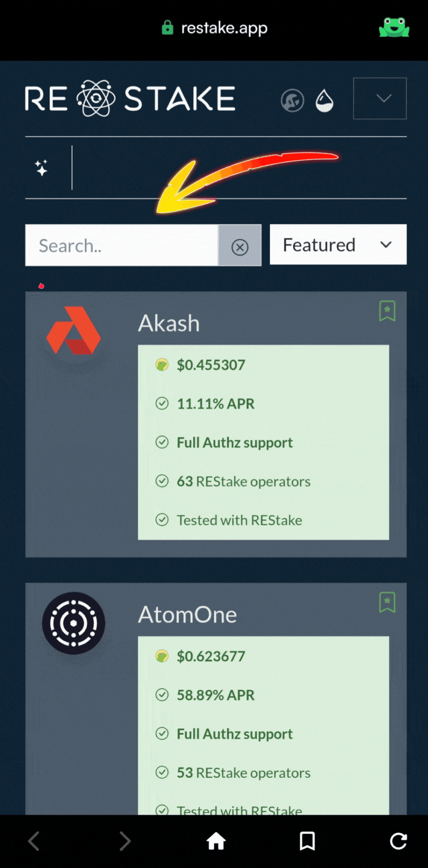The height and width of the screenshot is (868, 428).
Task: Click 63 REStake operators text
Action: tap(244, 481)
